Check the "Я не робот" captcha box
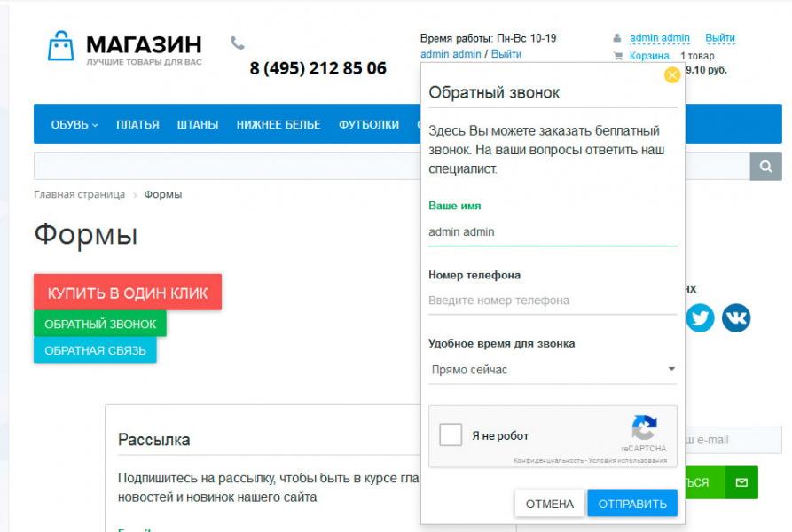The height and width of the screenshot is (532, 792). 451,435
